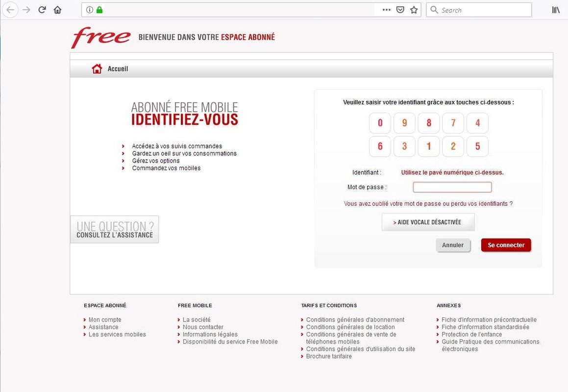This screenshot has width=568, height=392.
Task: Tap keypad digit 6
Action: click(x=380, y=147)
